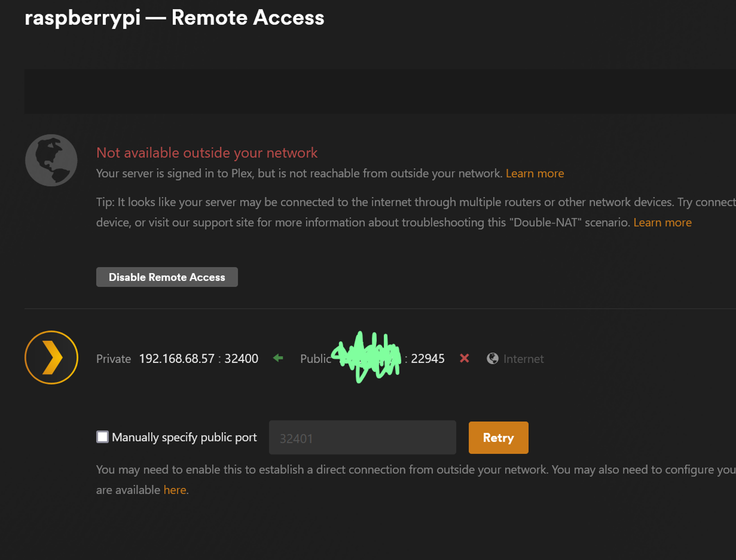Screen dimensions: 736x560
Task: Click the 'Internet' label
Action: [523, 359]
